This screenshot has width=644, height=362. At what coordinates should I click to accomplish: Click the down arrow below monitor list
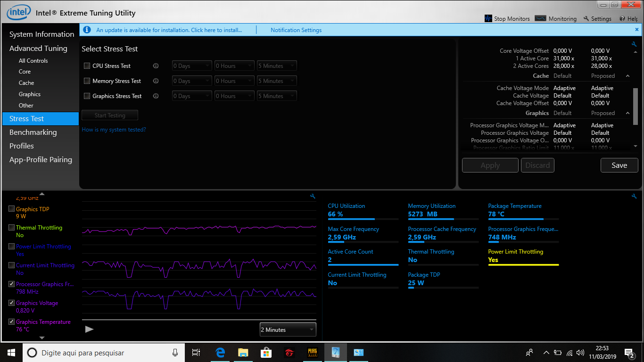[x=42, y=337]
